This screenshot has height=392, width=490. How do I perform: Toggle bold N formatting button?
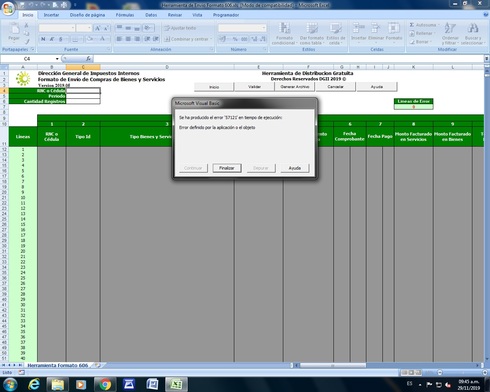click(x=43, y=39)
